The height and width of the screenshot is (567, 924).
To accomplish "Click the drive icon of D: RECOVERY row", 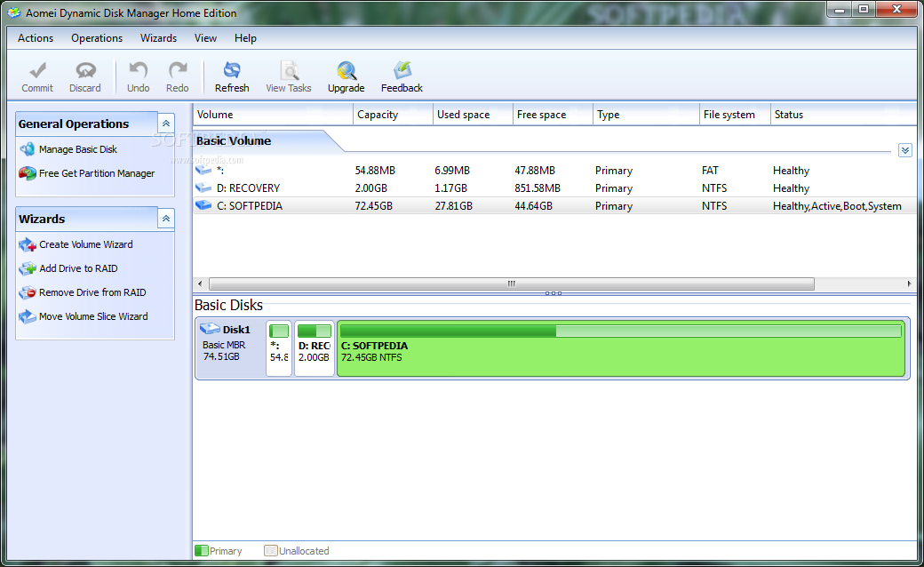I will (x=203, y=188).
